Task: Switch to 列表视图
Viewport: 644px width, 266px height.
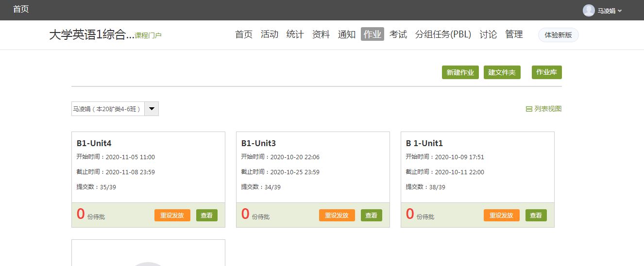Action: point(548,109)
